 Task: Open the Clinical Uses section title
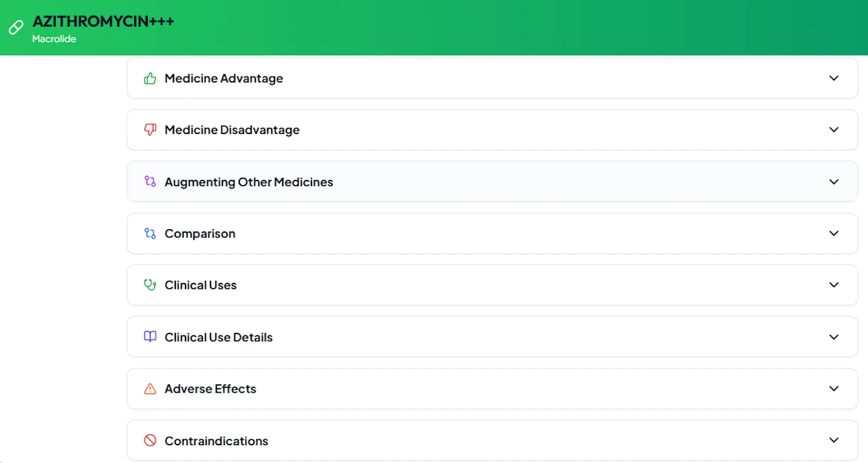click(x=201, y=285)
